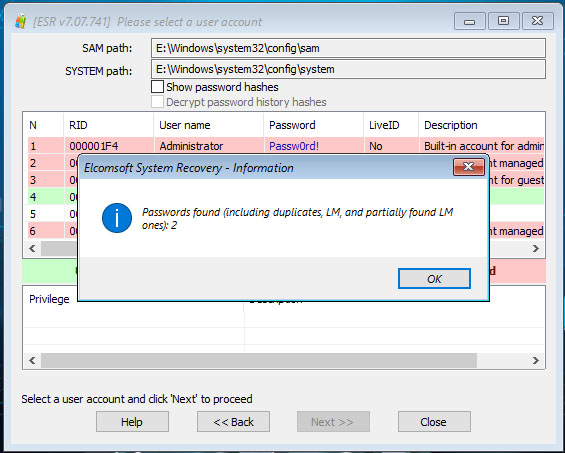Click the privilege panel horizontal scrollbar
The image size is (565, 453).
(x=259, y=360)
